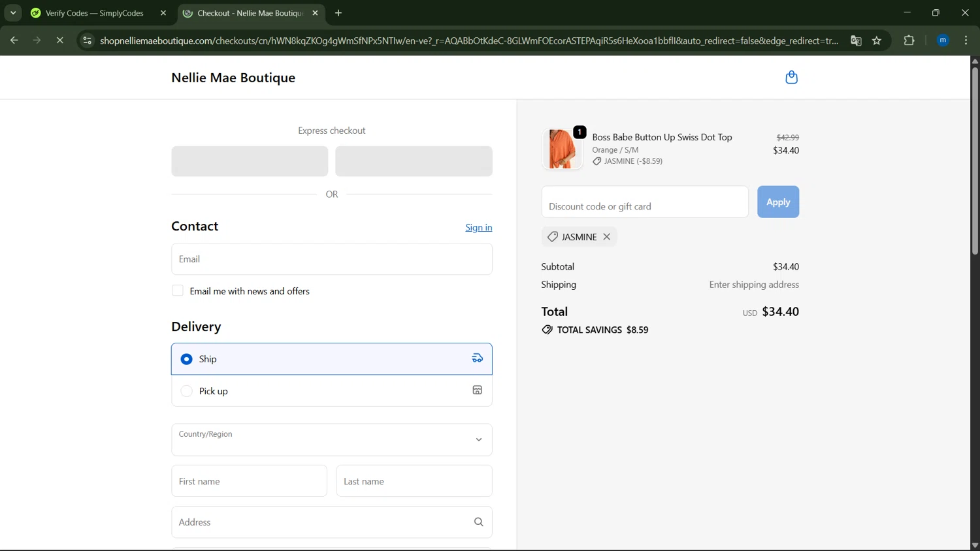Click the 'Express checkout' heading text
Screen dimensions: 980x551
click(332, 131)
